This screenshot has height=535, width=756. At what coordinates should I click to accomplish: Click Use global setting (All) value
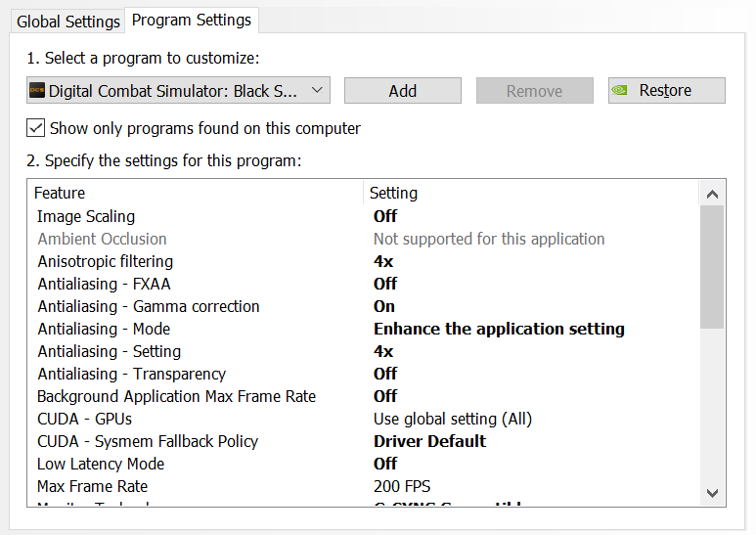[x=453, y=420]
